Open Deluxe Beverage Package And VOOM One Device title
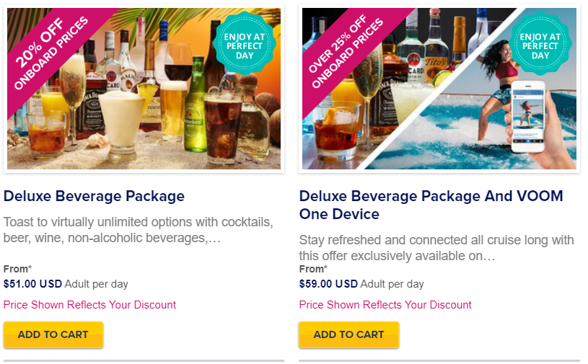588x364 pixels. pos(431,205)
